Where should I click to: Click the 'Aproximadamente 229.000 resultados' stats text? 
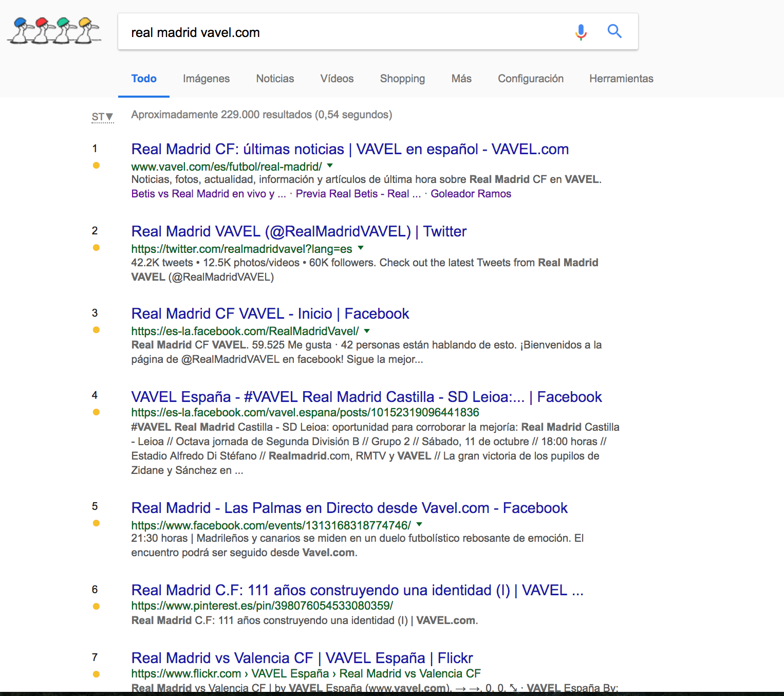(262, 115)
